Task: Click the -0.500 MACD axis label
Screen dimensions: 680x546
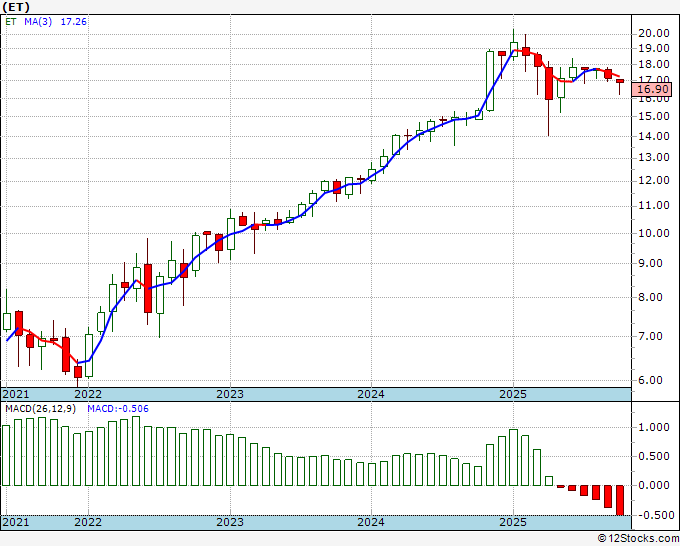Action: [652, 515]
